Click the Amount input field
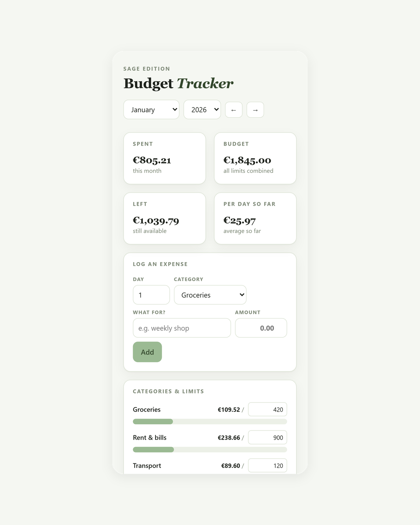The image size is (420, 525). click(261, 328)
